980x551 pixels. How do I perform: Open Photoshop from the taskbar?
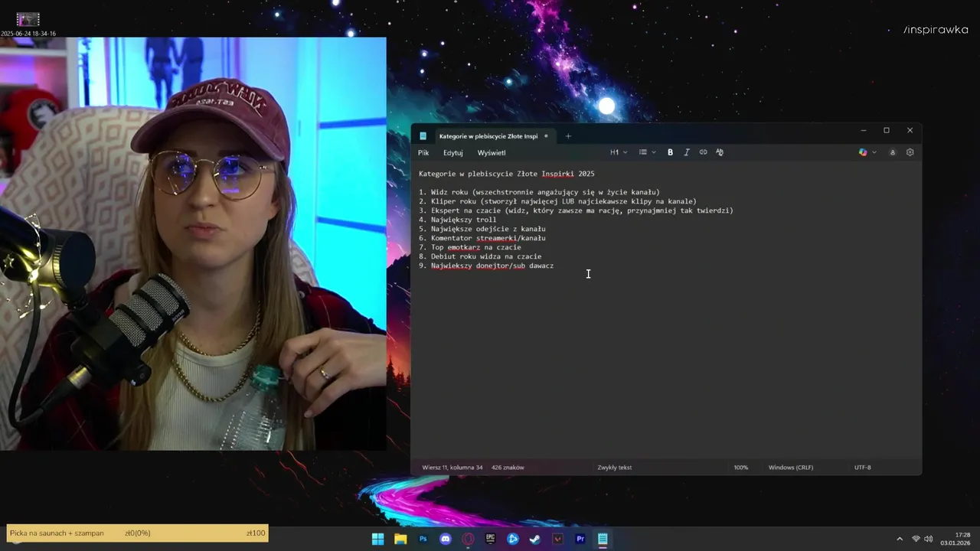423,539
